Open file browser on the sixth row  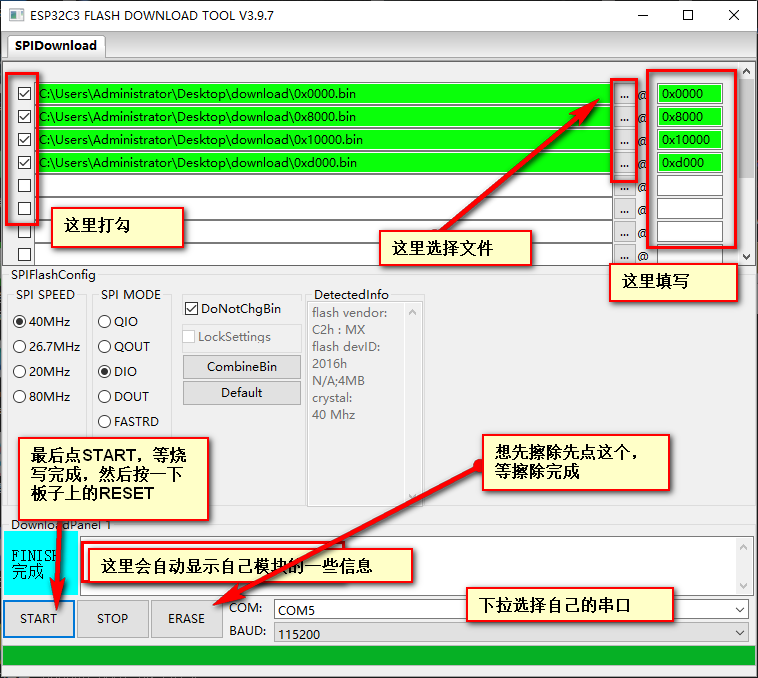[624, 209]
